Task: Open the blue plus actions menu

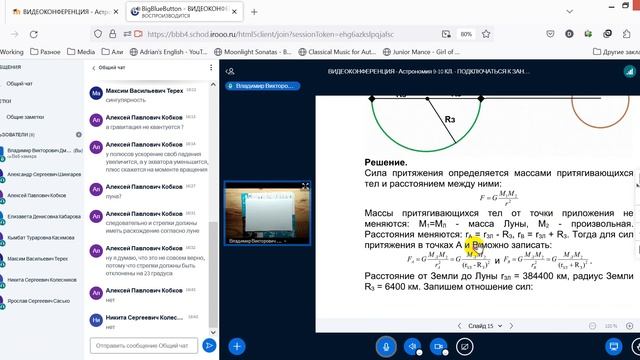Action: coord(237,347)
